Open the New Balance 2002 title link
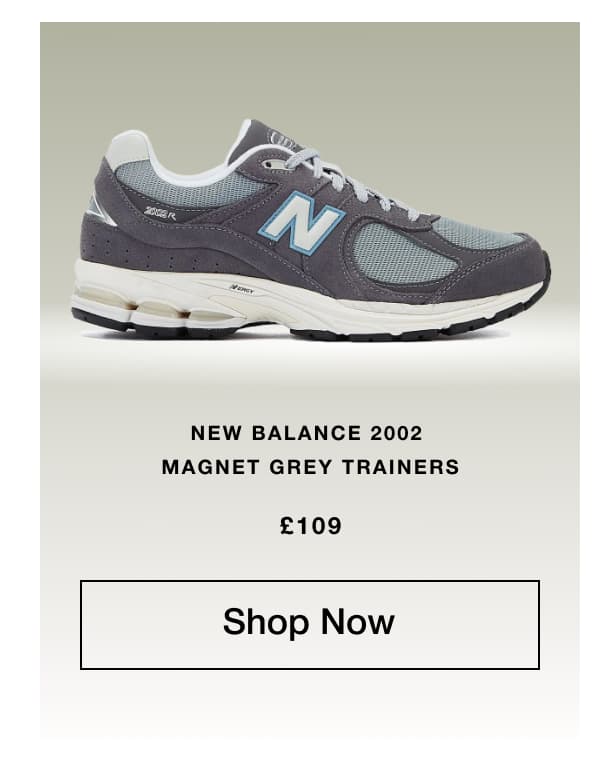This screenshot has height=760, width=600. [307, 433]
